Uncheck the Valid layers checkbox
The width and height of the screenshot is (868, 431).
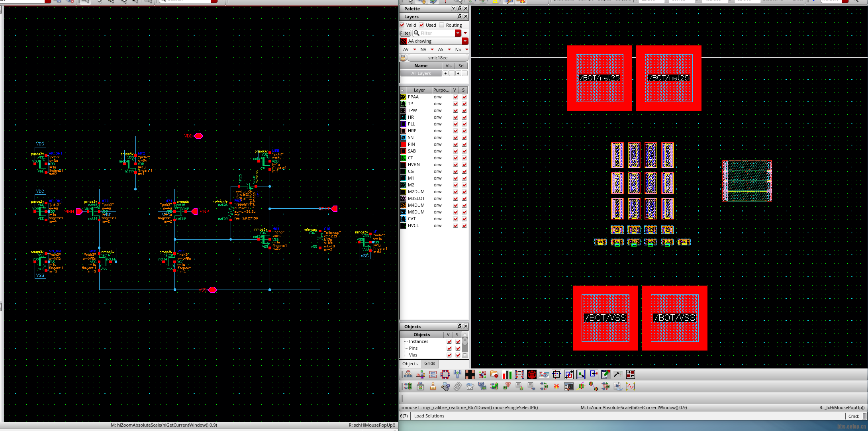(402, 25)
